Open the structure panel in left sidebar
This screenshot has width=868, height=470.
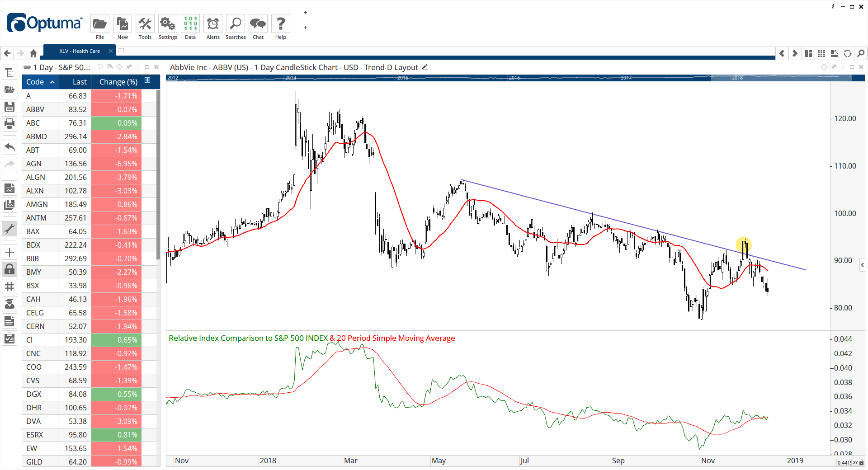point(9,72)
